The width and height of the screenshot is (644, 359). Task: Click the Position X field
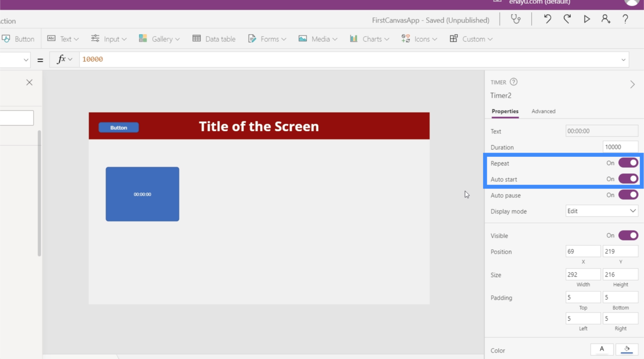[x=583, y=251]
